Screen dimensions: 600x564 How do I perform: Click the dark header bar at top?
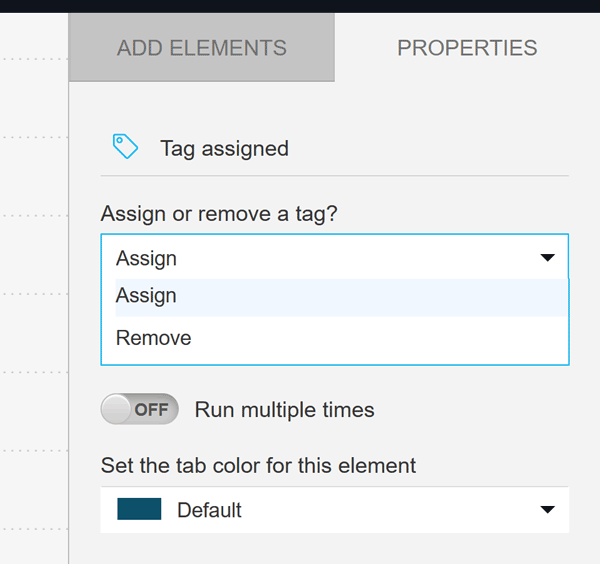coord(300,5)
